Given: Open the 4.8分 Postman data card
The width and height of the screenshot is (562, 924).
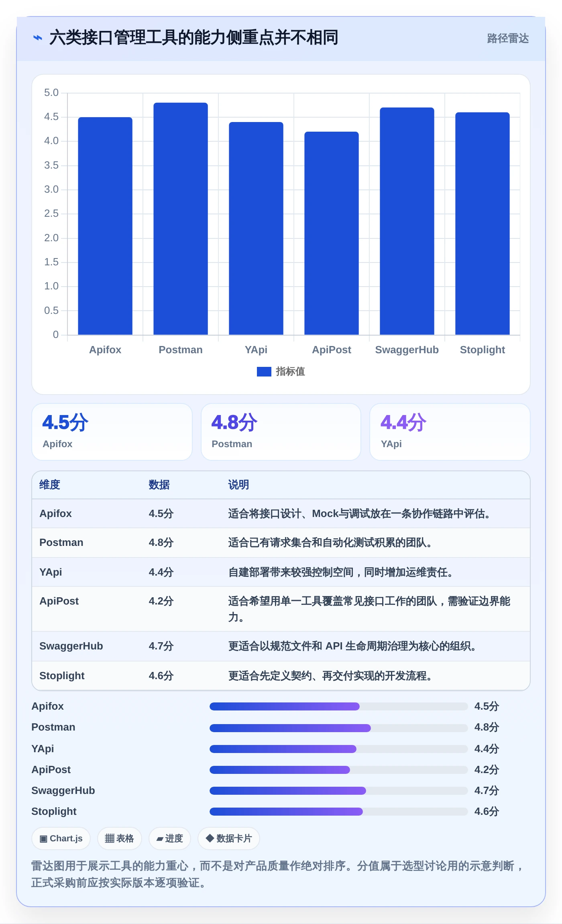Looking at the screenshot, I should 281,432.
